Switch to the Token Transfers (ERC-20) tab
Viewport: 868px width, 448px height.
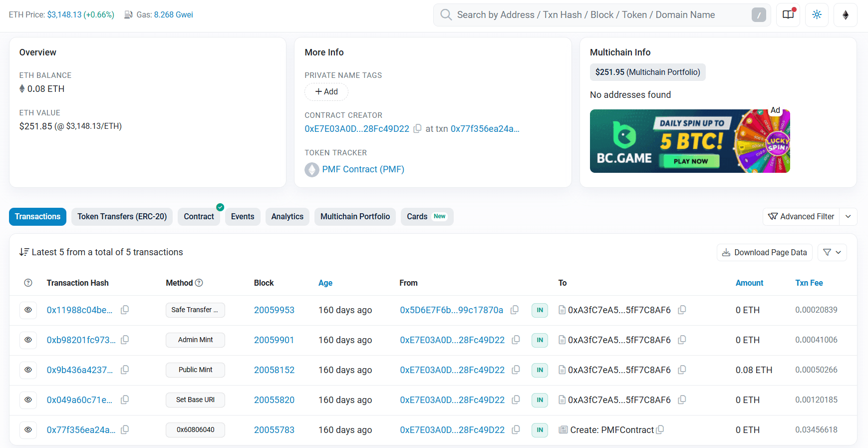(x=122, y=217)
